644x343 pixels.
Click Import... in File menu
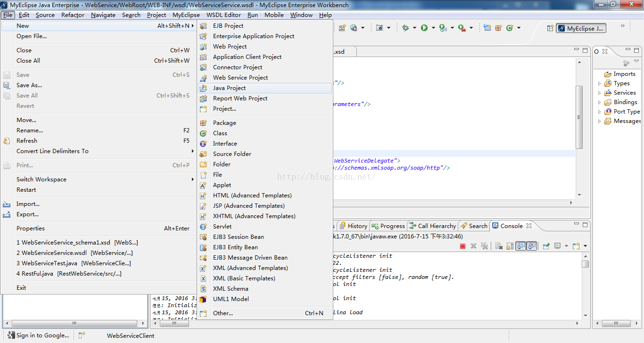click(99, 204)
